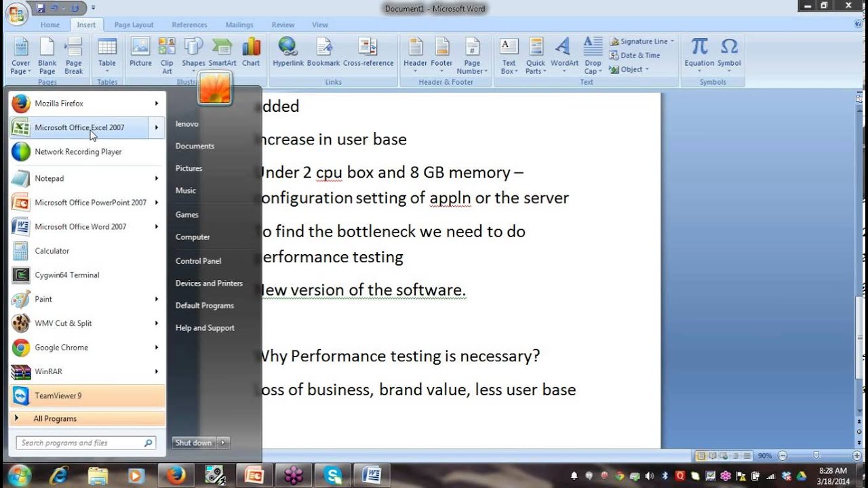The image size is (868, 488).
Task: Click Signature Line in Text group
Action: coord(642,41)
